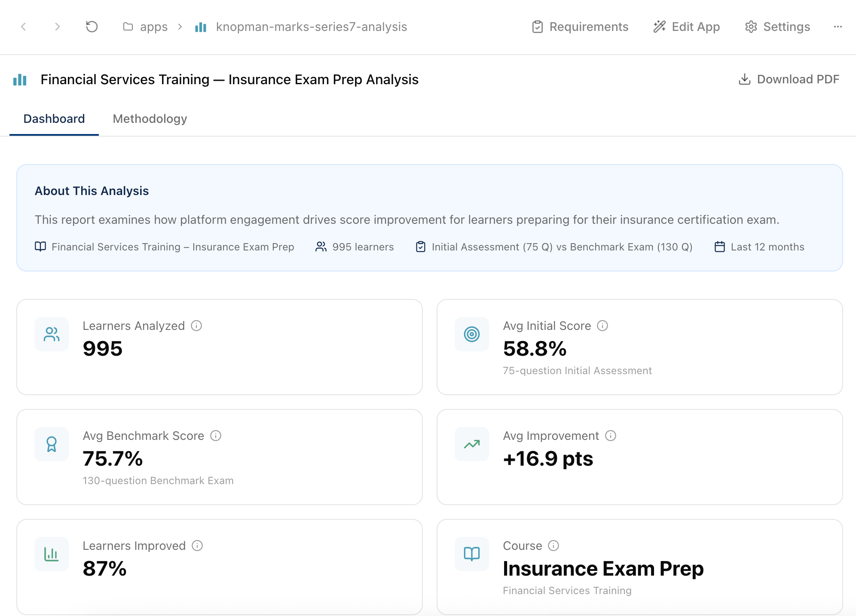Switch to the Methodology tab

tap(150, 119)
